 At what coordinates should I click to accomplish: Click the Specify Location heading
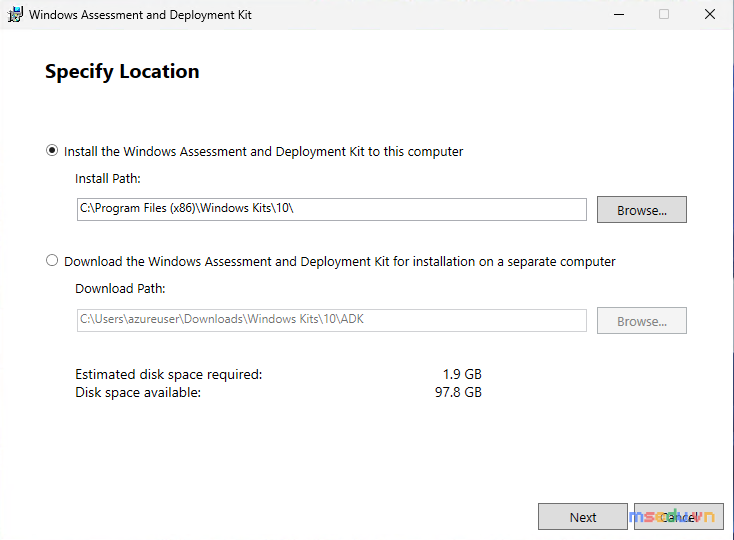122,72
